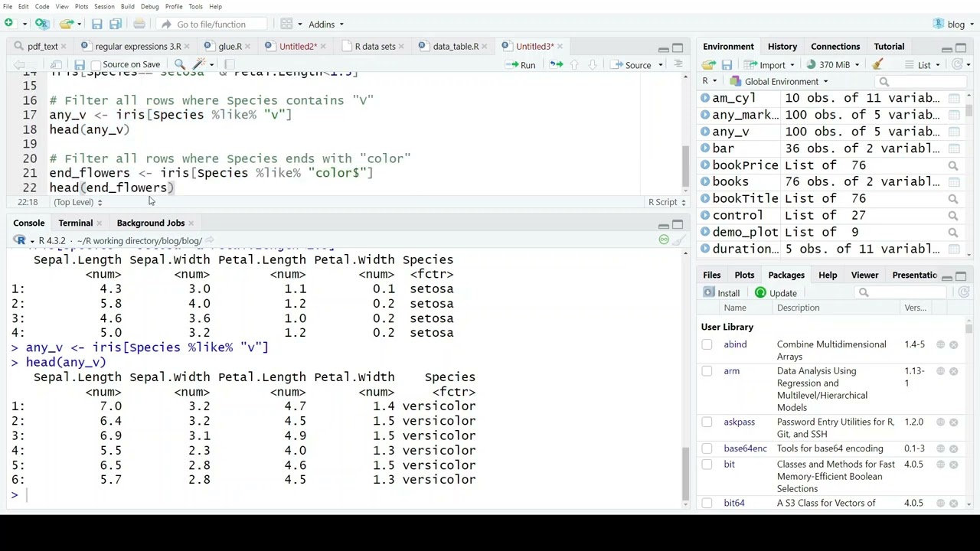View bookPrice list with magnifier icon

click(953, 165)
